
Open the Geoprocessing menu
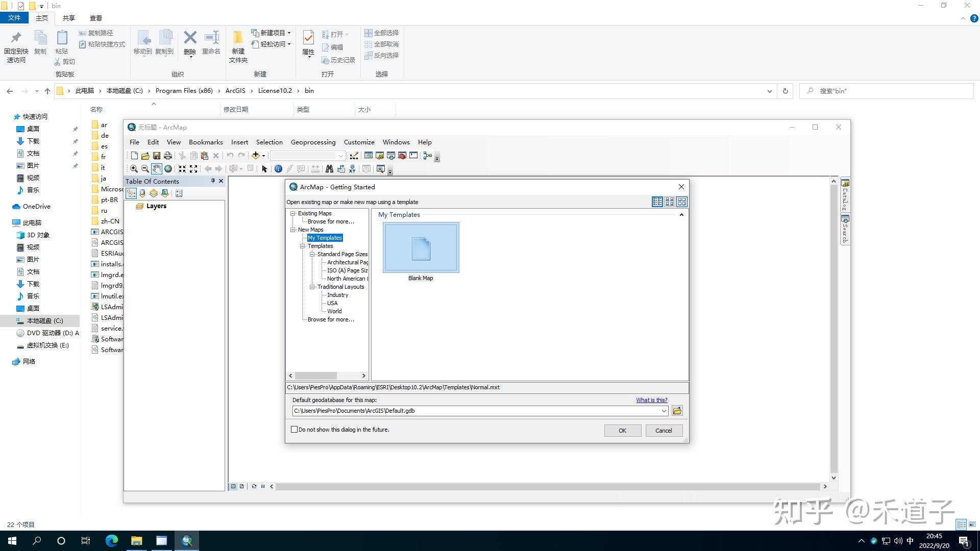(x=313, y=142)
